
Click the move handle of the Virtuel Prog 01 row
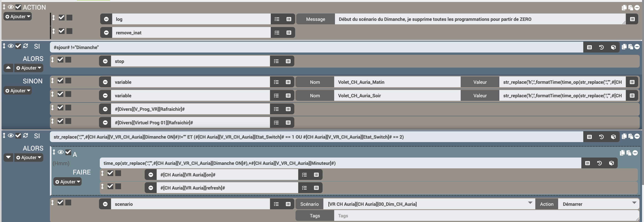tap(52, 121)
